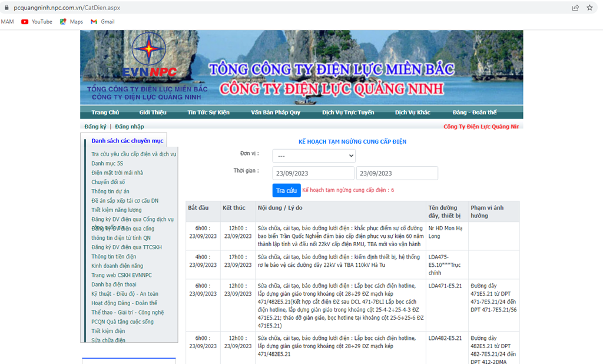This screenshot has height=364, width=603.
Task: Click the Đăng ký link
Action: pyautogui.click(x=95, y=127)
